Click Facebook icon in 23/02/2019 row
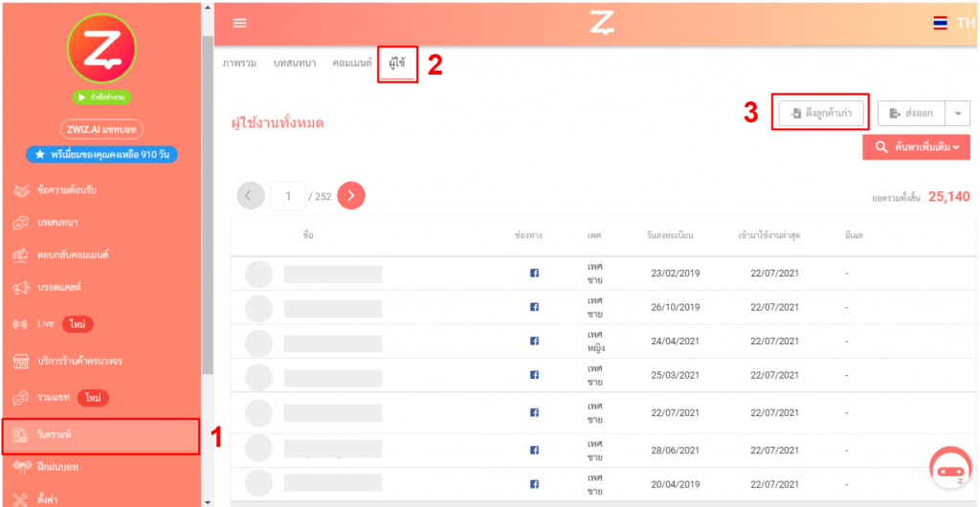 tap(534, 273)
